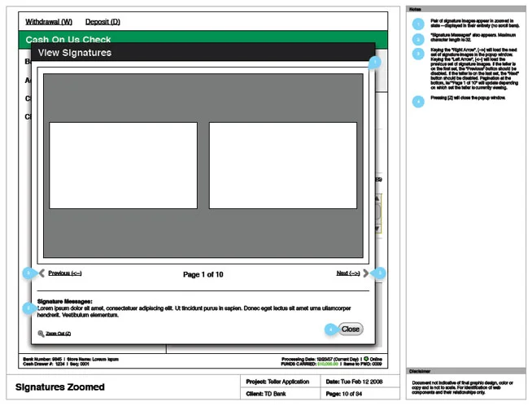Click the Next (-->) link
Viewport: 532px width, 406px height.
(348, 273)
